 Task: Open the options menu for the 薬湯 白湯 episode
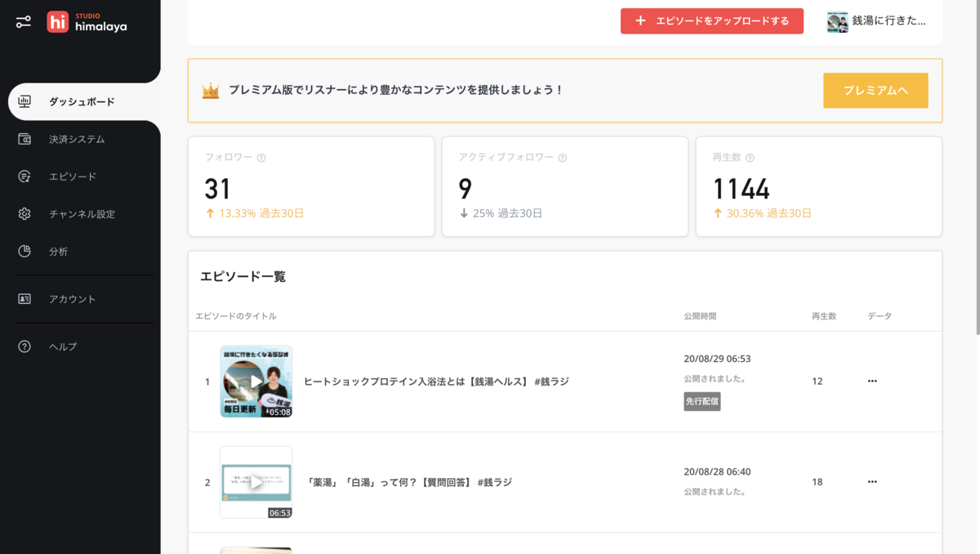(x=873, y=482)
